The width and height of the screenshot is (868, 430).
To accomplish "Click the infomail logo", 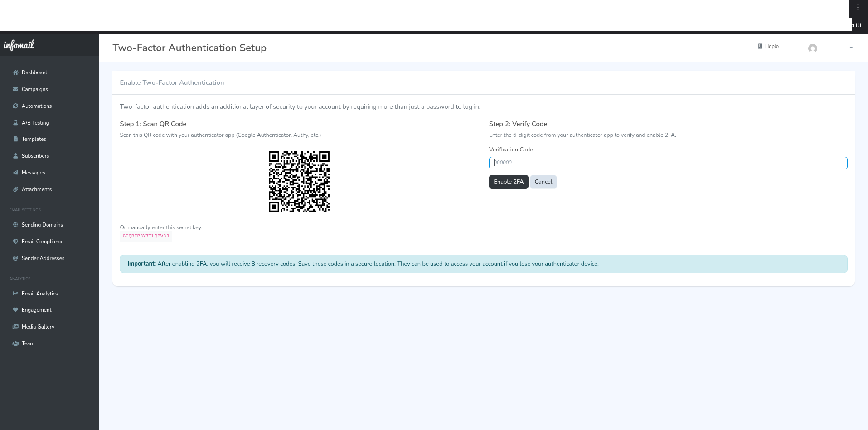I will pos(19,45).
